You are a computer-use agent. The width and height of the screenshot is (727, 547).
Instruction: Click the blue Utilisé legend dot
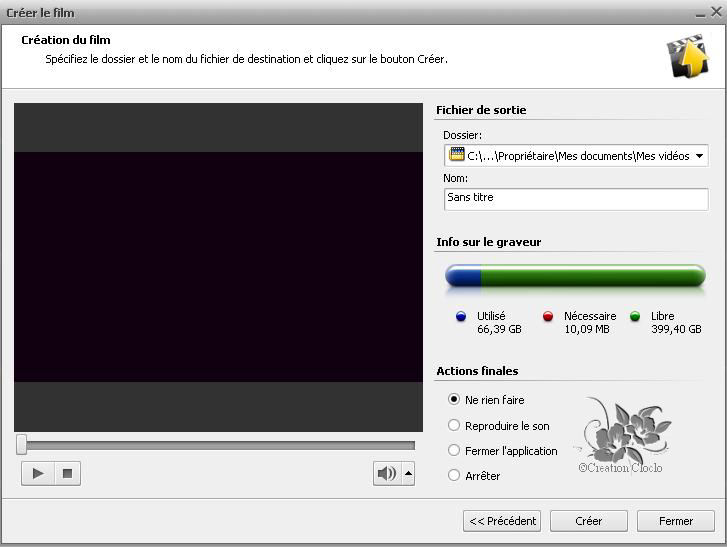(x=461, y=317)
